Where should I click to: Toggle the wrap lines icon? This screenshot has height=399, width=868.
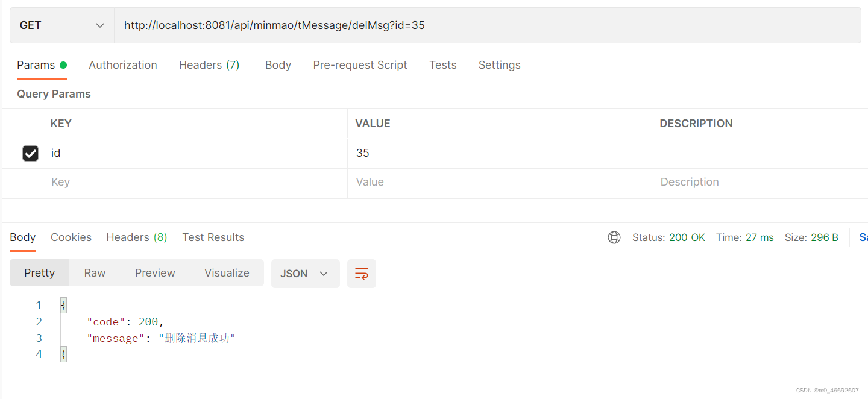pyautogui.click(x=362, y=274)
